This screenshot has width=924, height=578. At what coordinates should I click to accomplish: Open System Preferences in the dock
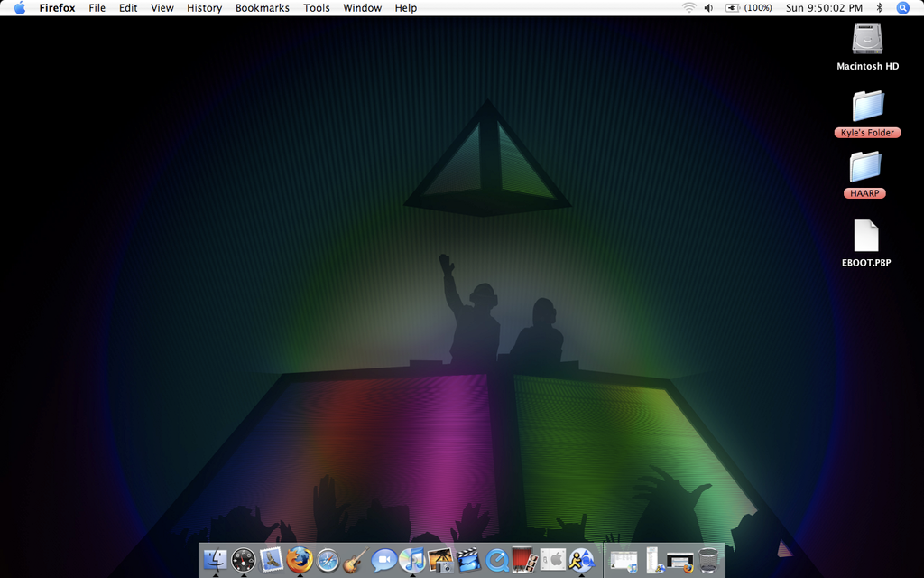pos(552,561)
